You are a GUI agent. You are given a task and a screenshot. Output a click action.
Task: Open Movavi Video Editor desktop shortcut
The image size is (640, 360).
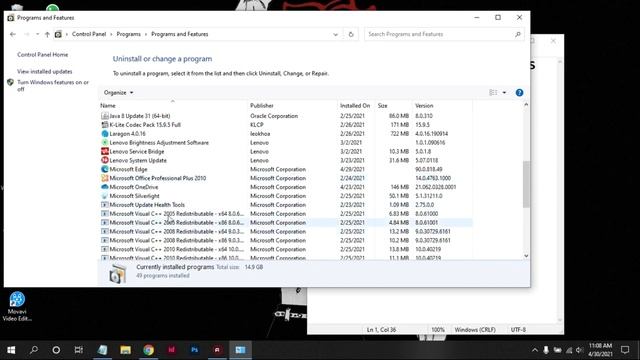pos(17,306)
